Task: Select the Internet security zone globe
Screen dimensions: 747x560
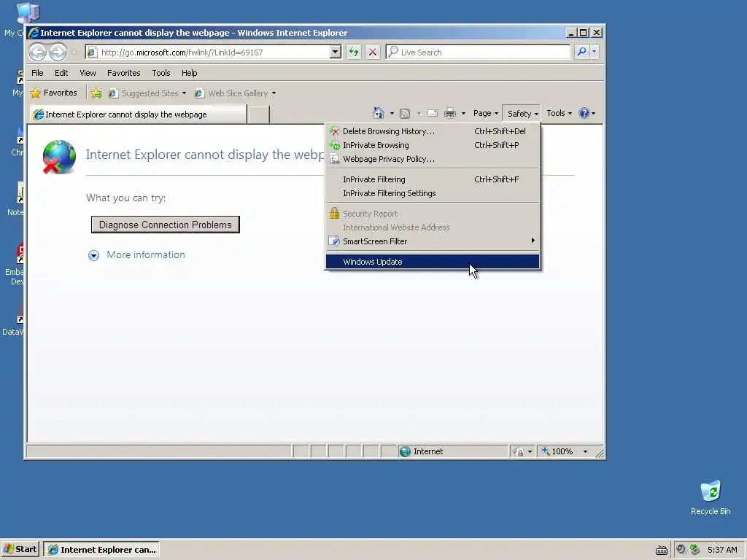Action: tap(405, 451)
